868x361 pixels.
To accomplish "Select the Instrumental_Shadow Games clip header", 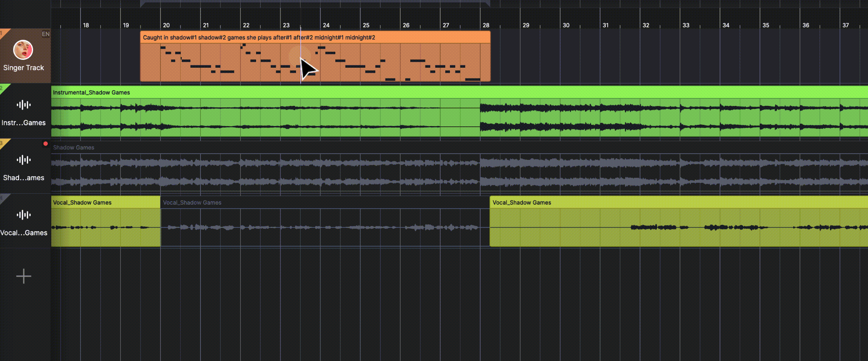I will pos(92,93).
